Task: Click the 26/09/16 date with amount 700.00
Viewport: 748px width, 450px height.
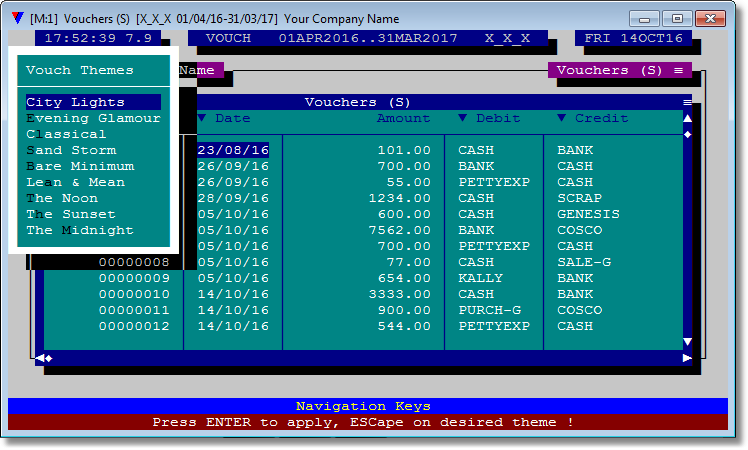Action: [233, 166]
